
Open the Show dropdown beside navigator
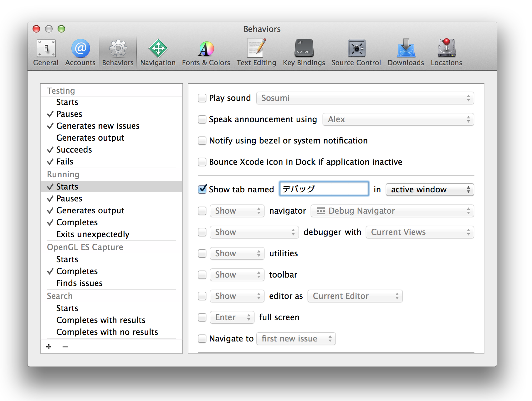coord(237,211)
